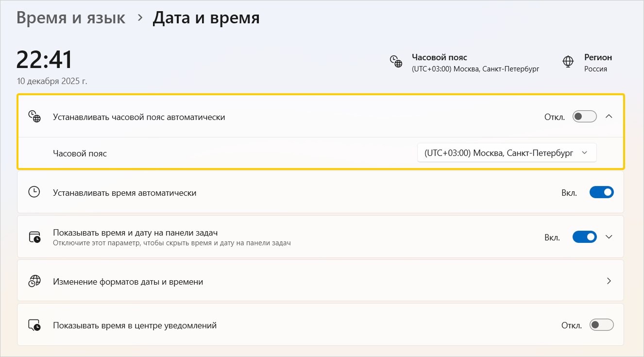Click icon beside "Устанавливать часовой пояс автоматически"
This screenshot has height=357, width=644.
tap(34, 117)
